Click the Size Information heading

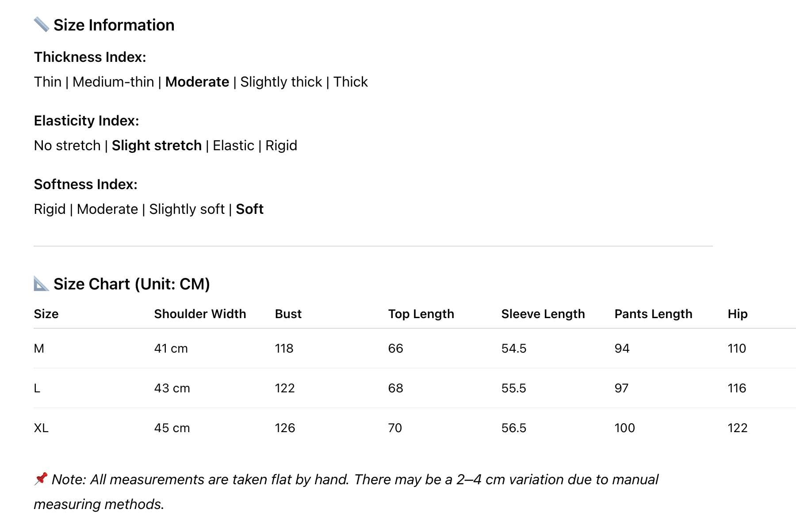click(114, 25)
